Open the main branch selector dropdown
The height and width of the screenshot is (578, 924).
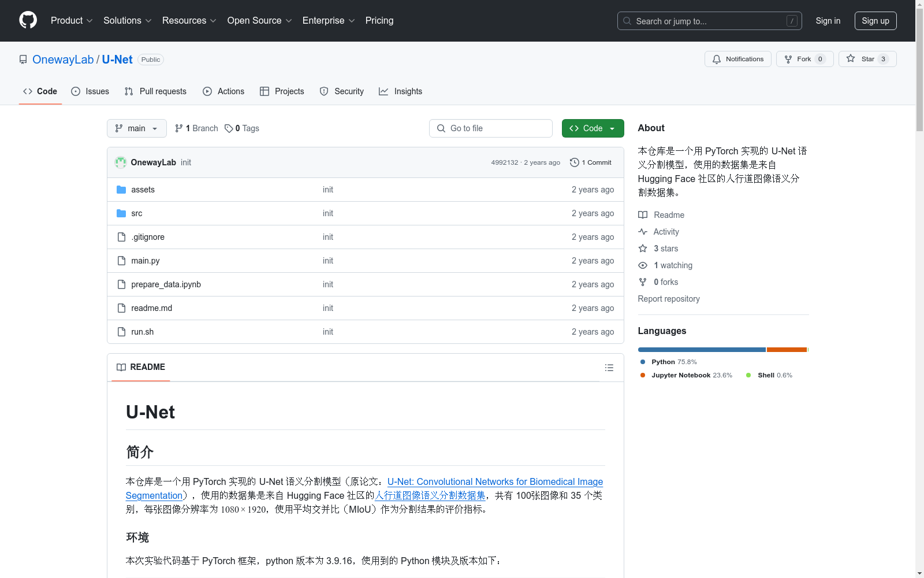137,128
